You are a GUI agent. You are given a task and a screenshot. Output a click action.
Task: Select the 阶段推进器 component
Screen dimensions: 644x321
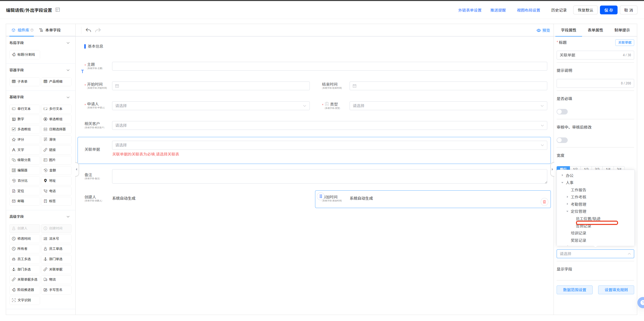tap(24, 290)
